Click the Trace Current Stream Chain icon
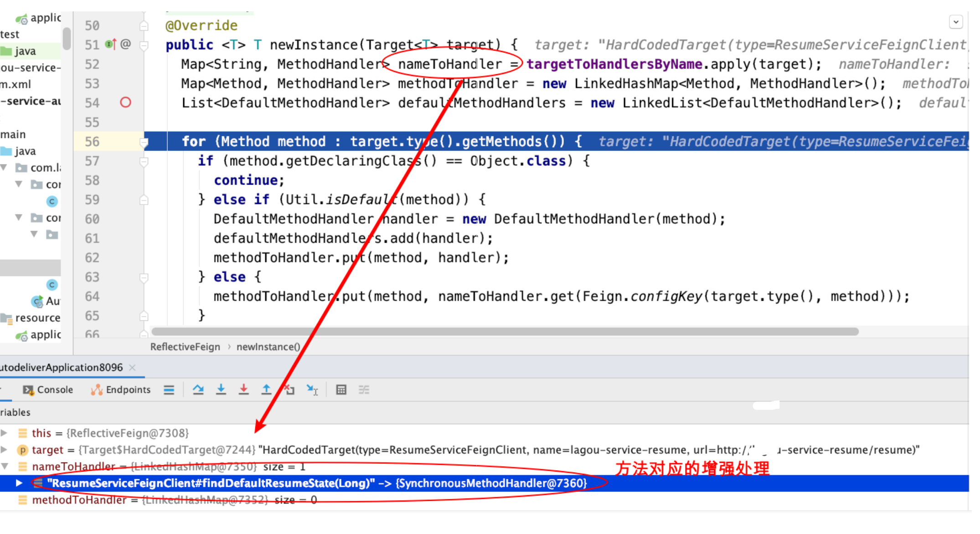The width and height of the screenshot is (980, 534). (x=364, y=390)
